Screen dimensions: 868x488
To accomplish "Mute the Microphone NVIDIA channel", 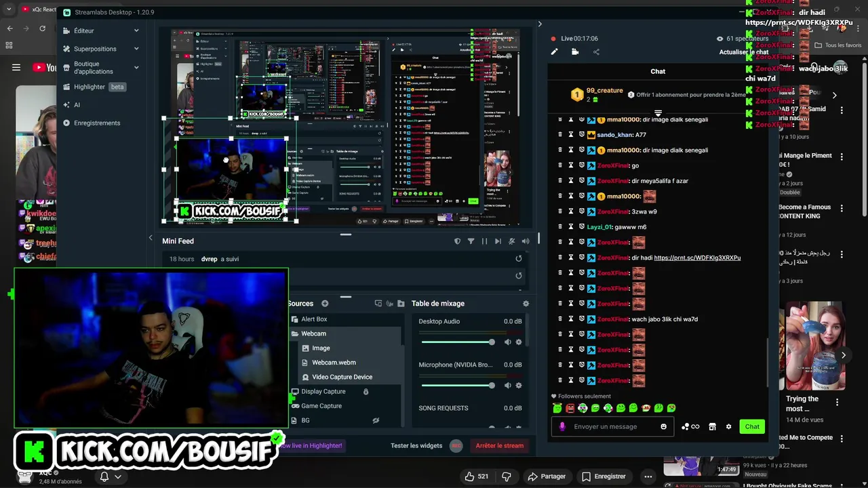I will pos(507,386).
